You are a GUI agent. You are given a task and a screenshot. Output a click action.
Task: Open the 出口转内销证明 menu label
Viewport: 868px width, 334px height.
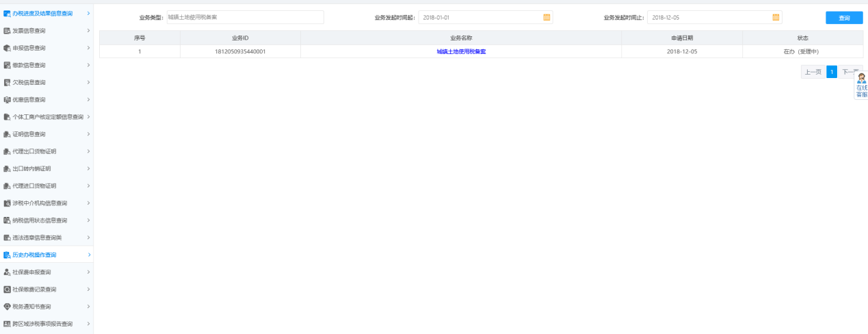[31, 168]
